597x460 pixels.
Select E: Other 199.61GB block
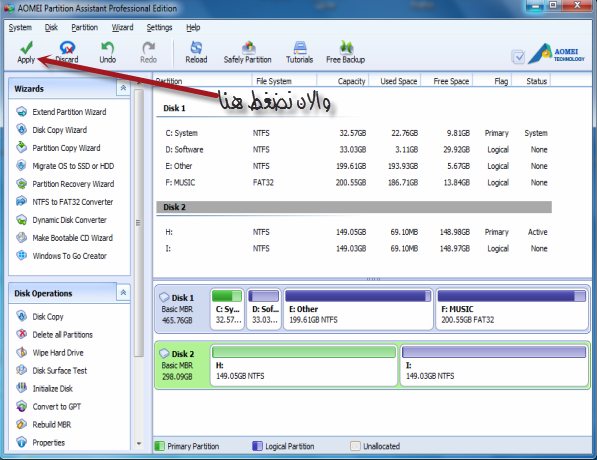pos(359,309)
